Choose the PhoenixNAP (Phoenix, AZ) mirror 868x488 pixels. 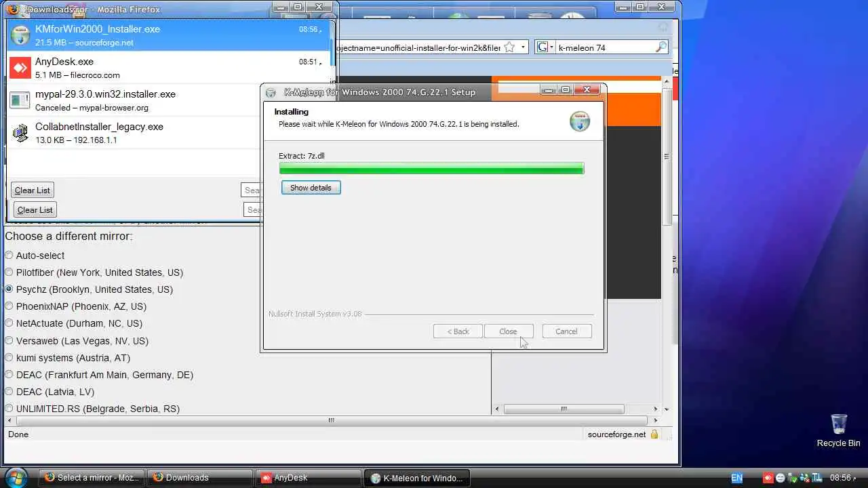tap(9, 306)
